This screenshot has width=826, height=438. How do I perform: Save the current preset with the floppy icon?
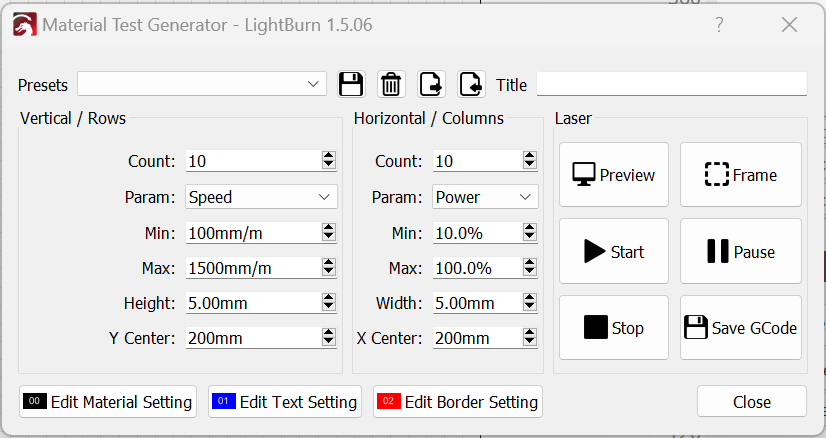tap(351, 84)
